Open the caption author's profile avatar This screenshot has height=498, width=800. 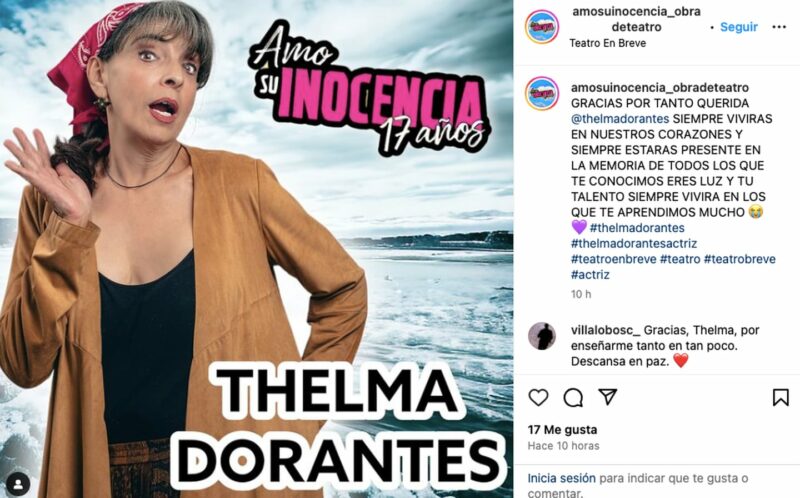point(542,93)
